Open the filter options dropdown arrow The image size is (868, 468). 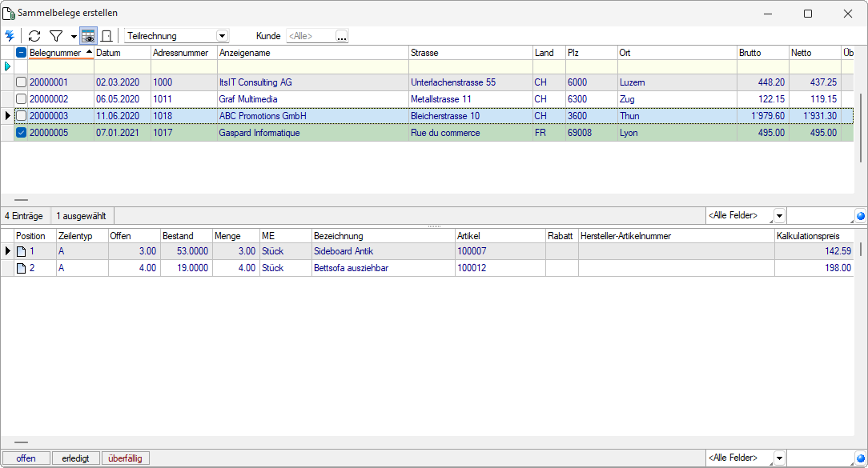coord(74,36)
